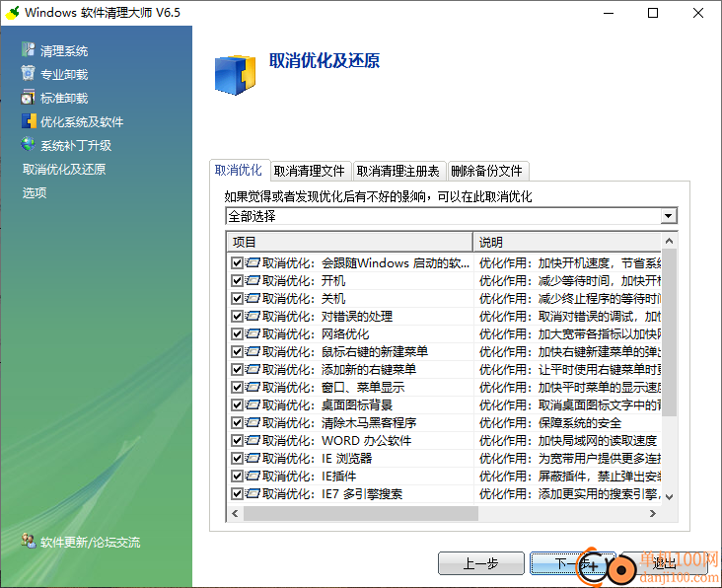This screenshot has height=588, width=722.
Task: Switch to the 取消优化 tab
Action: 239,171
